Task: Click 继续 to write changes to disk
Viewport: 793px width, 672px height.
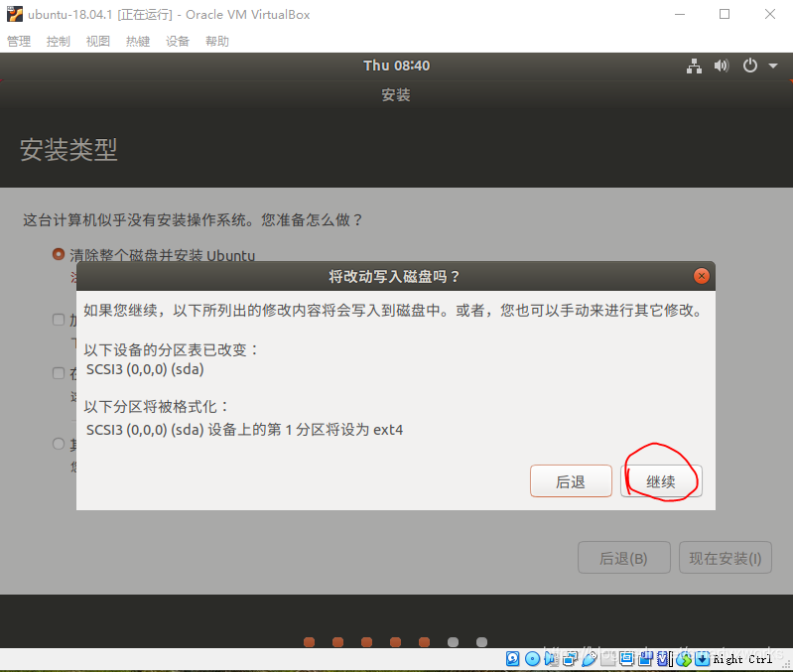Action: coord(661,481)
